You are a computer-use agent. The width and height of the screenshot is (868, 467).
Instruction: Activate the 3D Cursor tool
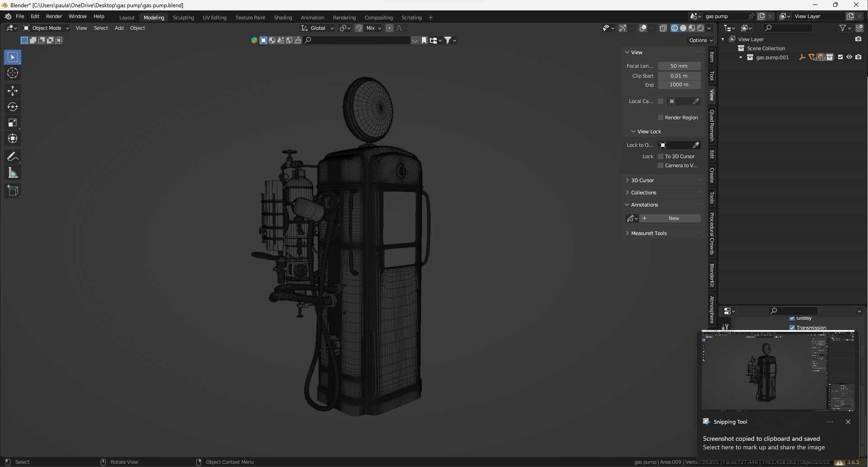[x=13, y=73]
